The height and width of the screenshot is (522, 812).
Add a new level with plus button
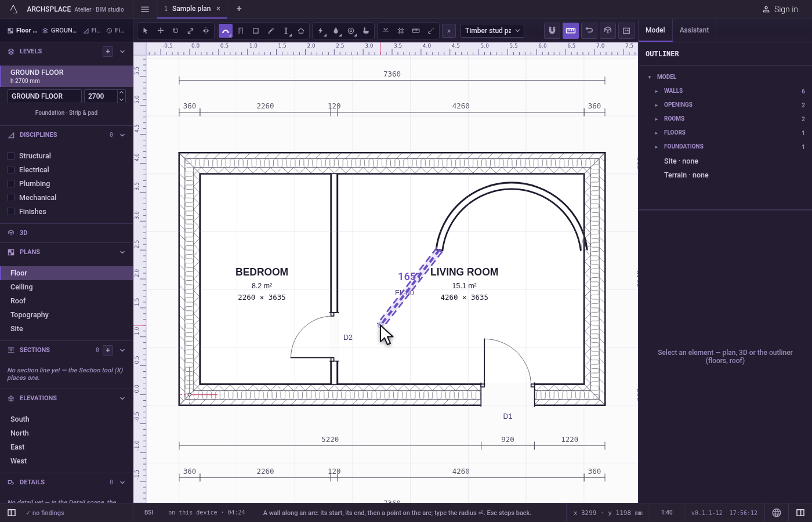tap(108, 52)
